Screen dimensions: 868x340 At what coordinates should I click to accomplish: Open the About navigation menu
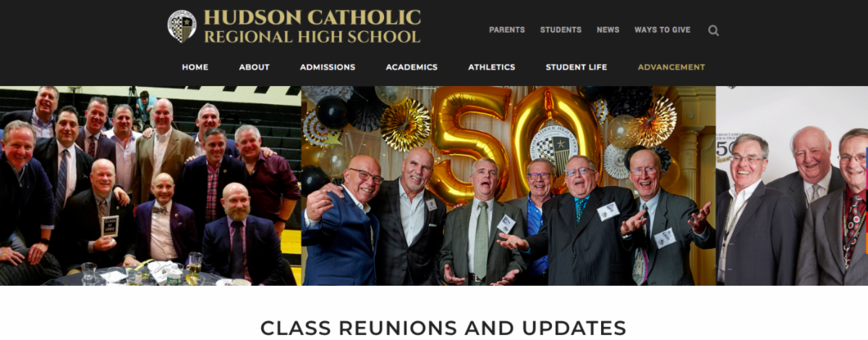click(x=255, y=67)
